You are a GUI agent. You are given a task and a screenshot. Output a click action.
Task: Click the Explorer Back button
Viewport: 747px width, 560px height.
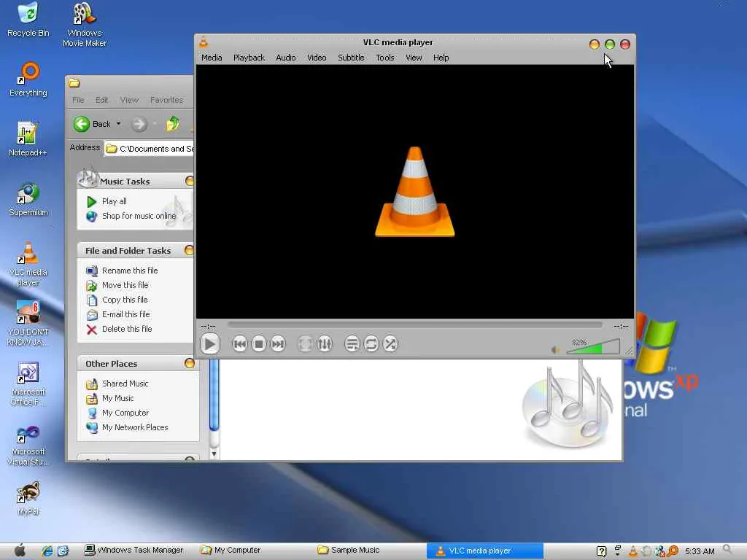tap(93, 124)
